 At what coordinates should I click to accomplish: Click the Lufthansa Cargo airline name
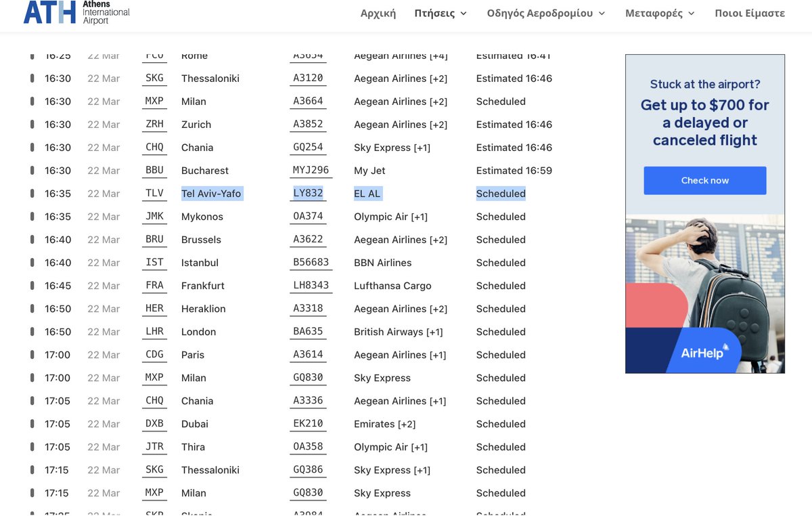point(392,286)
